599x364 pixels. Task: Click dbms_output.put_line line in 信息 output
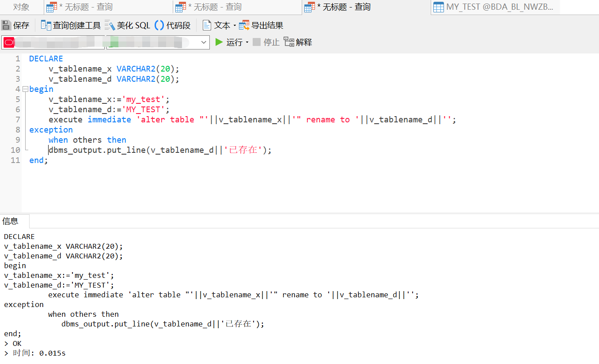163,324
